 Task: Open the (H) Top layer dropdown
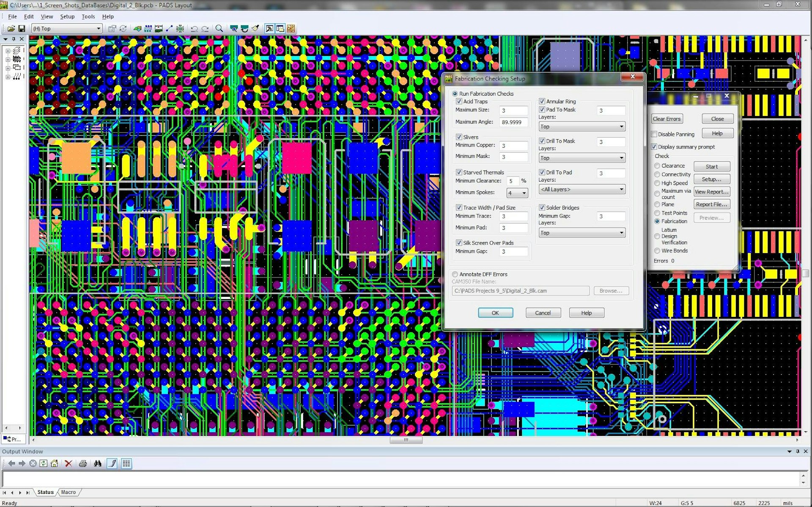tap(67, 29)
